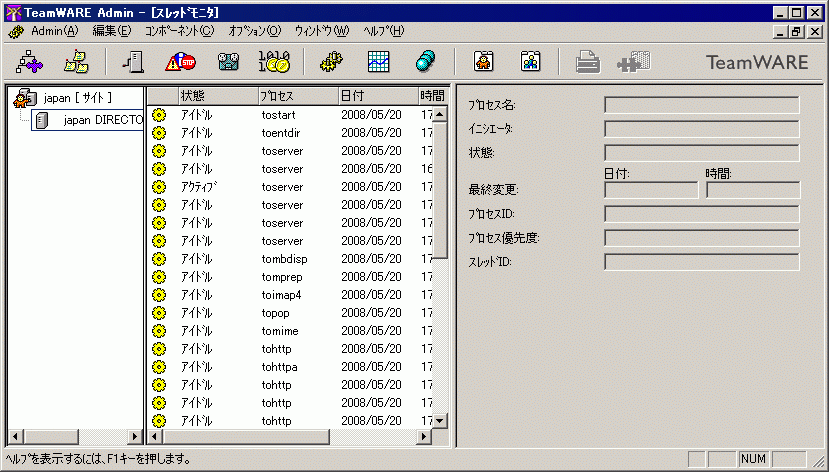Viewport: 829px width, 472px height.
Task: Click the thread list scroll-right arrow
Action: coord(424,437)
